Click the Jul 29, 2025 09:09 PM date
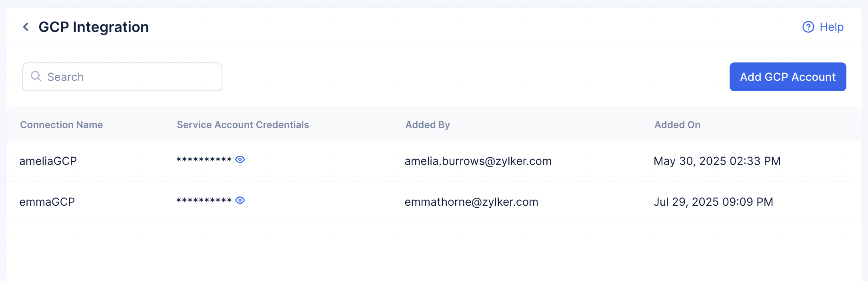Image resolution: width=868 pixels, height=281 pixels. click(x=713, y=202)
